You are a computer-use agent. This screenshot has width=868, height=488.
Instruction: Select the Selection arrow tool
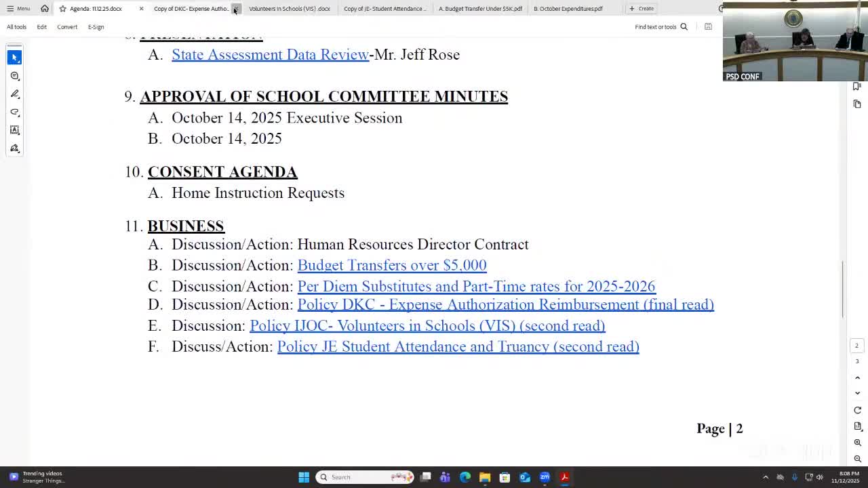click(15, 57)
